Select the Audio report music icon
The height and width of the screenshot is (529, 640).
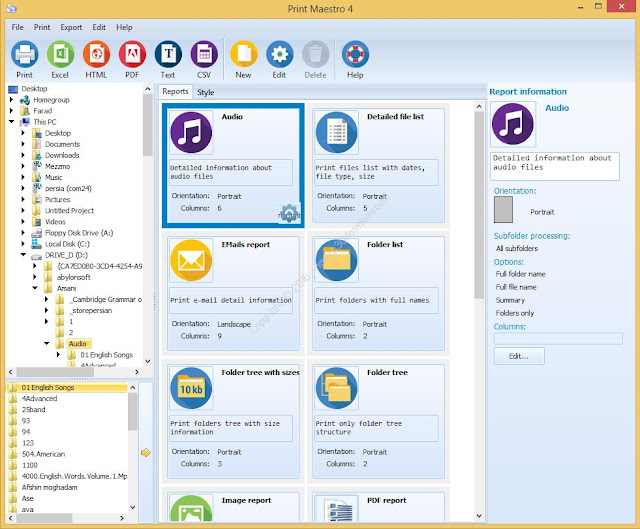(191, 133)
